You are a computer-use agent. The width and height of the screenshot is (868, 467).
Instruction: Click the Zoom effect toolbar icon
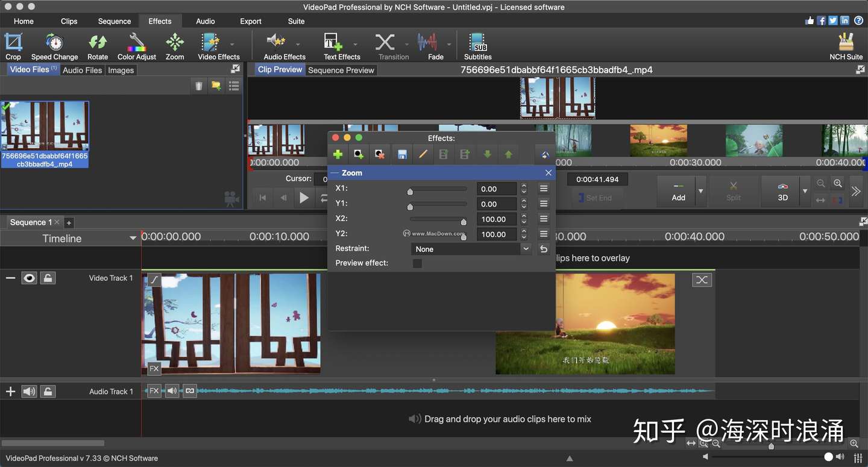click(x=175, y=47)
